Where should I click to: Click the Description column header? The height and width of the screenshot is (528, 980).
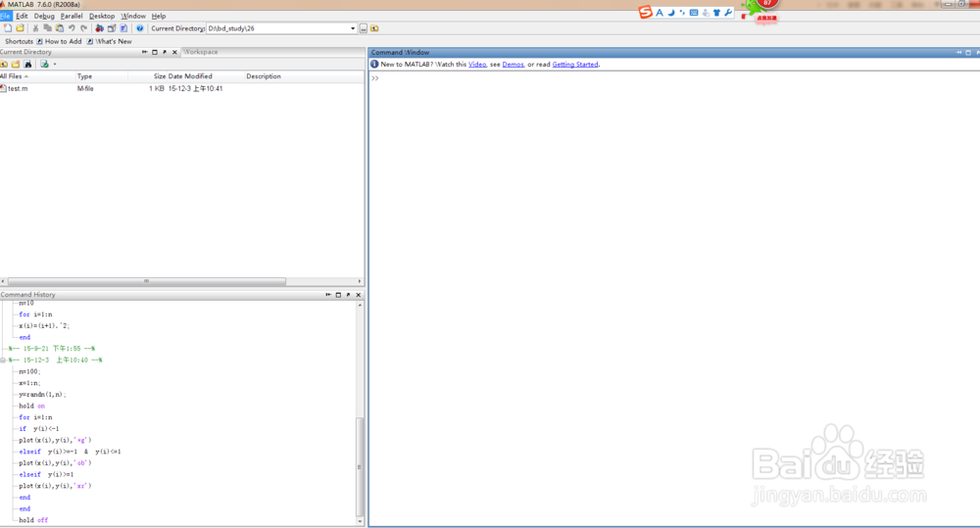[263, 76]
